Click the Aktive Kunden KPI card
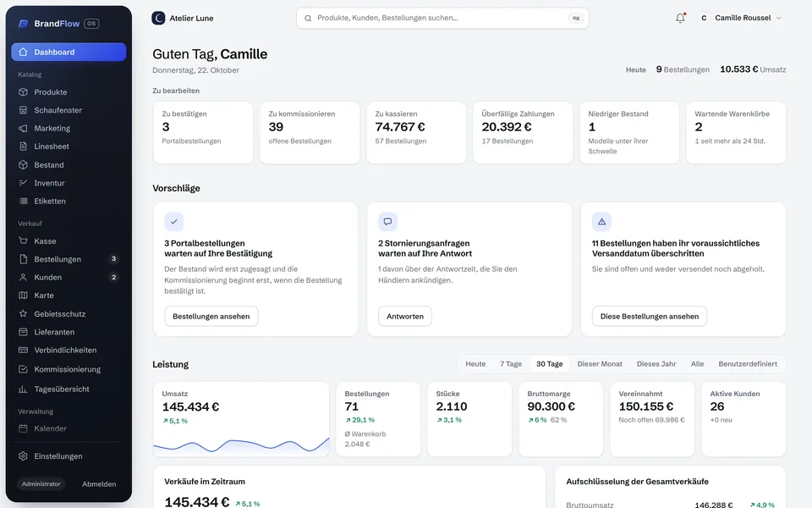The width and height of the screenshot is (812, 508). point(743,419)
